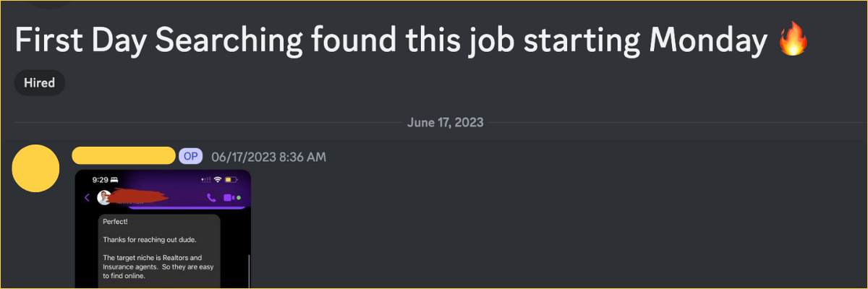Click the 06/17/2023 8:36 AM timestamp
The width and height of the screenshot is (868, 289).
268,157
